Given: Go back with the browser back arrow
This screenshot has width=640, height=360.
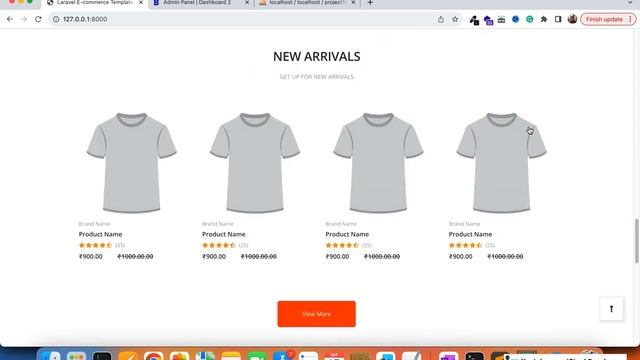Looking at the screenshot, I should click(10, 19).
